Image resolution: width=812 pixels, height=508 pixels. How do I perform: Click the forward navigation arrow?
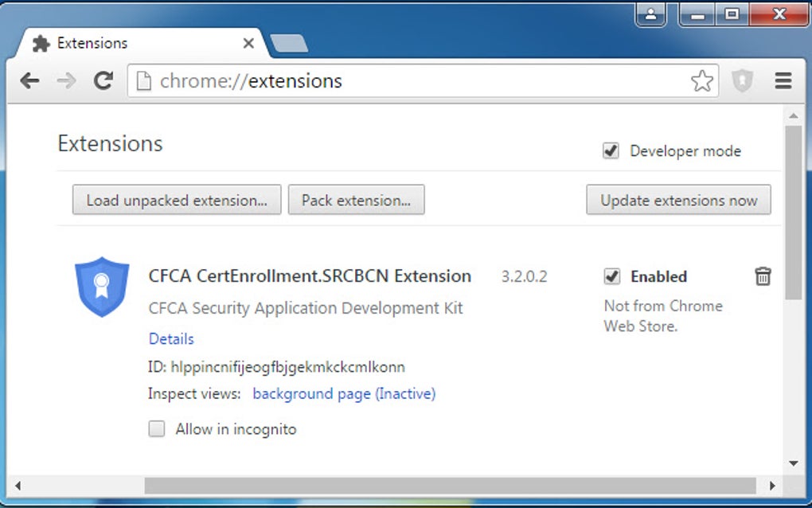coord(66,80)
